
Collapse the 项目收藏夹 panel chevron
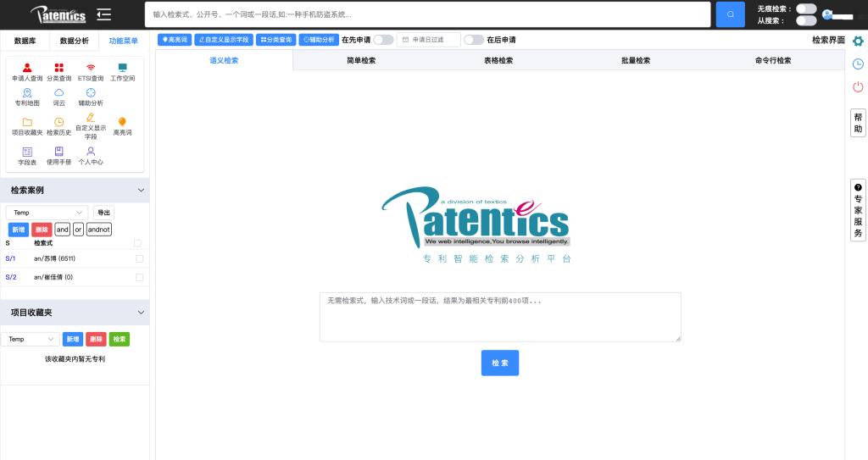pyautogui.click(x=142, y=313)
